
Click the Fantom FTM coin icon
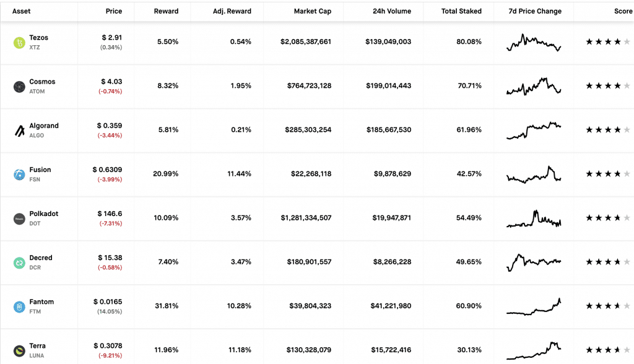tap(19, 306)
